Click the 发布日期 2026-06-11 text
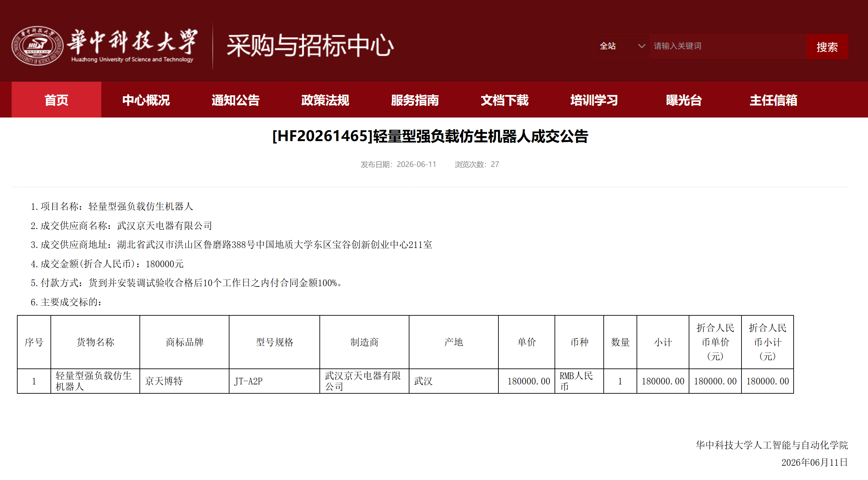 click(x=398, y=164)
